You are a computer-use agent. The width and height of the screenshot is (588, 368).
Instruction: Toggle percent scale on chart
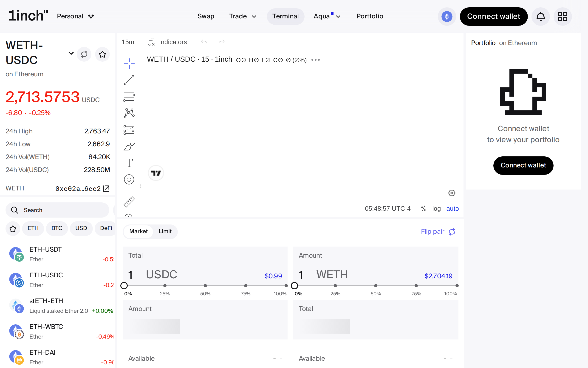pyautogui.click(x=424, y=209)
